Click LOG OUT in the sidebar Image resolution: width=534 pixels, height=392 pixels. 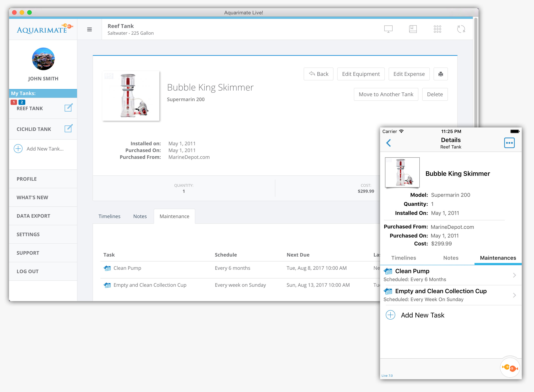(x=43, y=271)
